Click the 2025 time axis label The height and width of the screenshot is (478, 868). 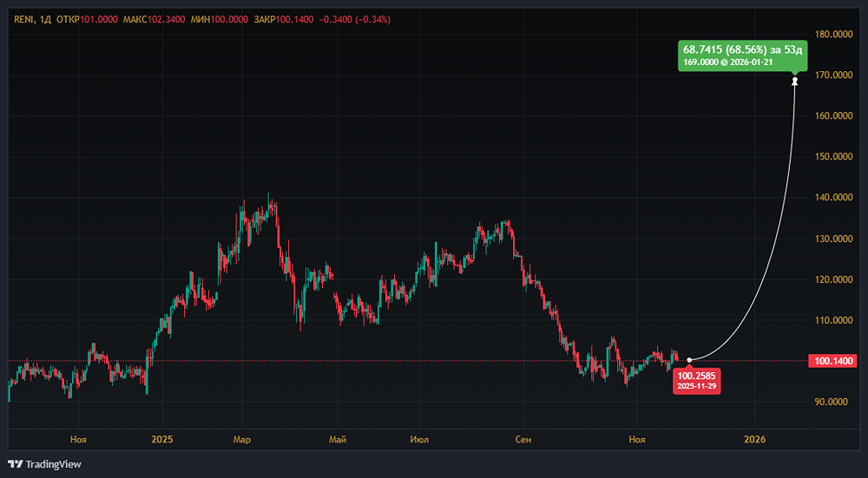click(x=163, y=440)
